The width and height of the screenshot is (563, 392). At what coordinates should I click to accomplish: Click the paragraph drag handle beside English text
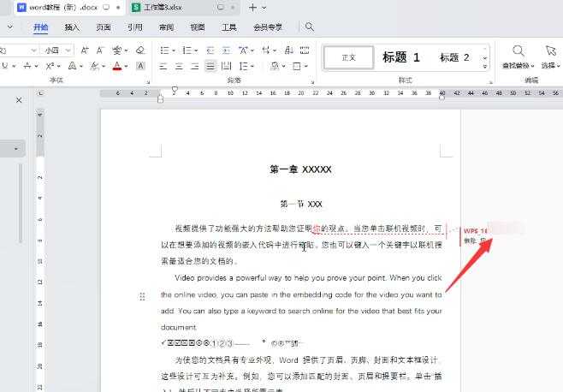coord(142,296)
